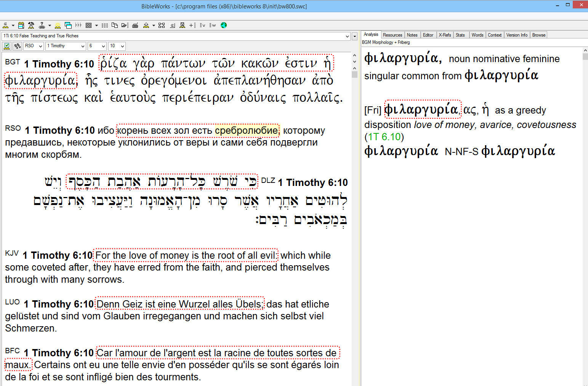Click the underlined alpha toolbar icon
The height and width of the screenshot is (386, 588).
click(x=172, y=25)
